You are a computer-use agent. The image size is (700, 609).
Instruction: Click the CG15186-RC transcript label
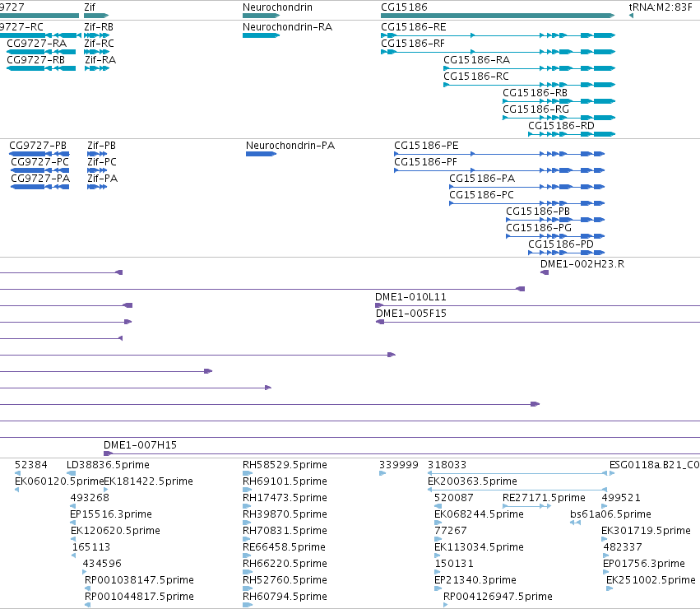tap(476, 77)
